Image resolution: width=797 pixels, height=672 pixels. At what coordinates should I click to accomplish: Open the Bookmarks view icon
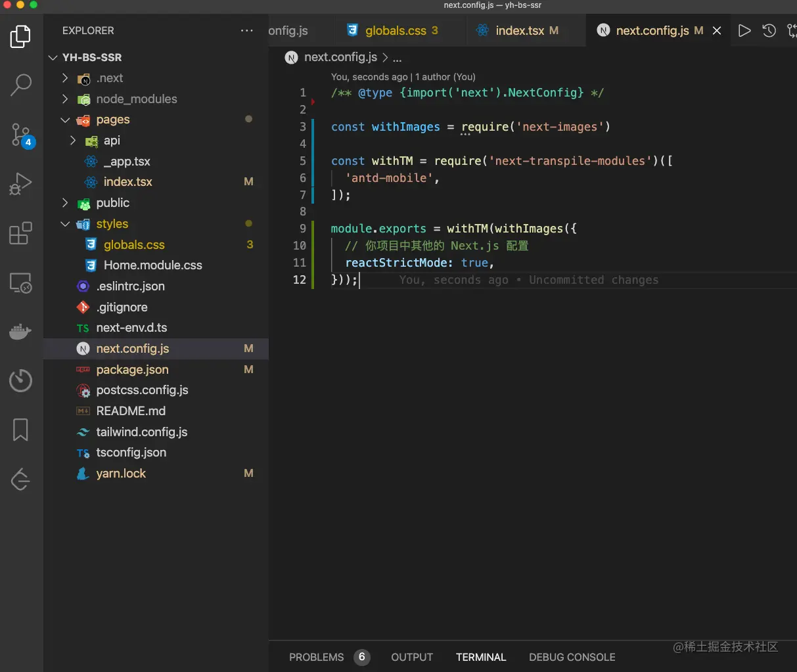[20, 430]
